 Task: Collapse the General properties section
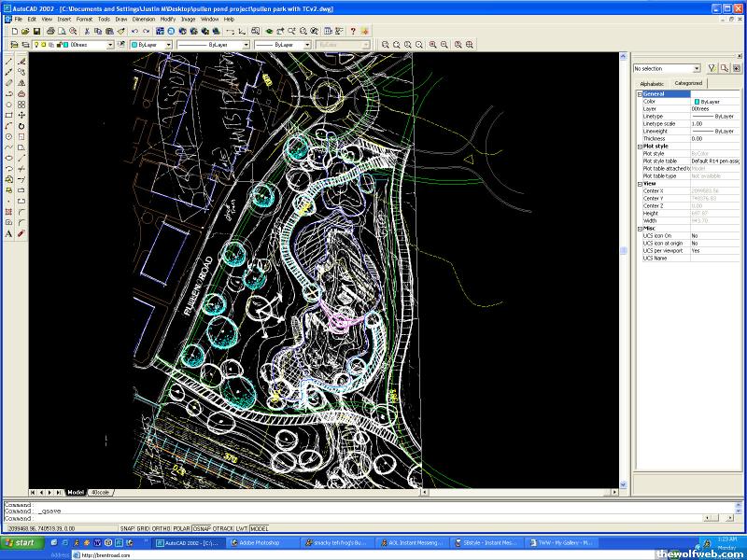click(640, 93)
